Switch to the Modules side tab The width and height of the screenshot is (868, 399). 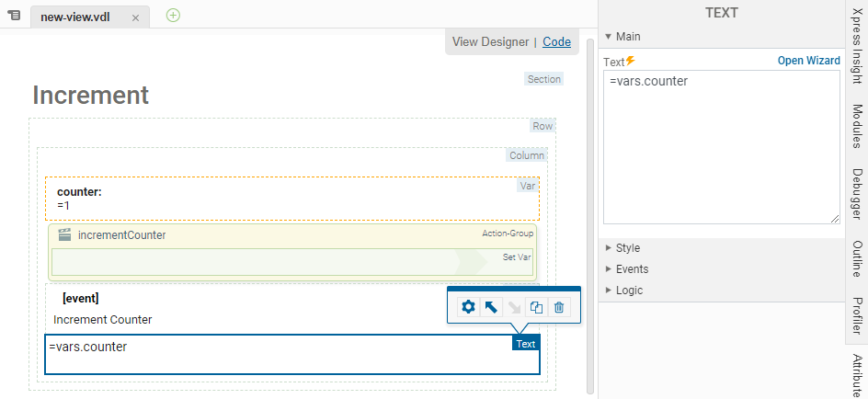tap(856, 126)
